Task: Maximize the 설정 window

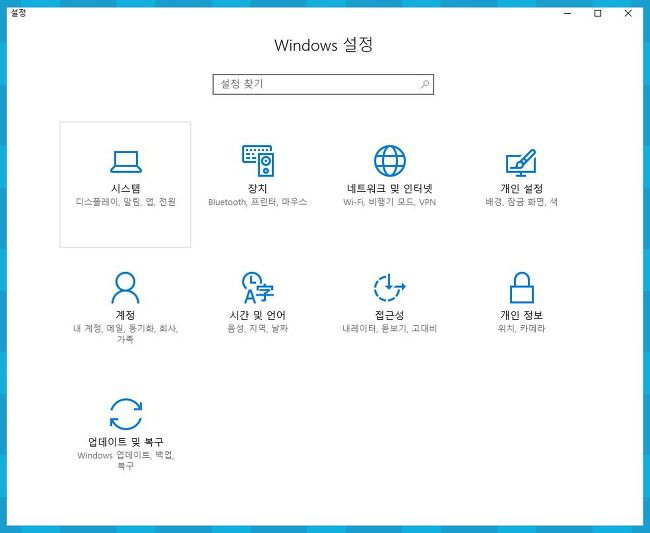Action: click(598, 13)
